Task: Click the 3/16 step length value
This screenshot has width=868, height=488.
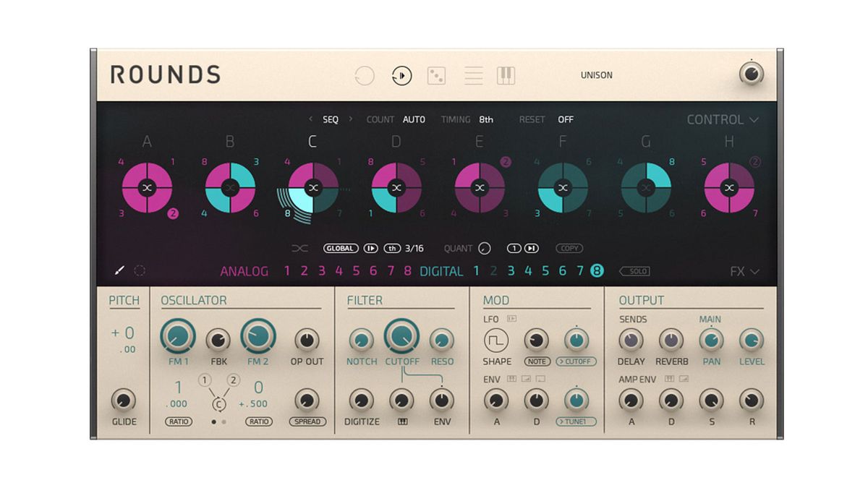Action: 414,249
